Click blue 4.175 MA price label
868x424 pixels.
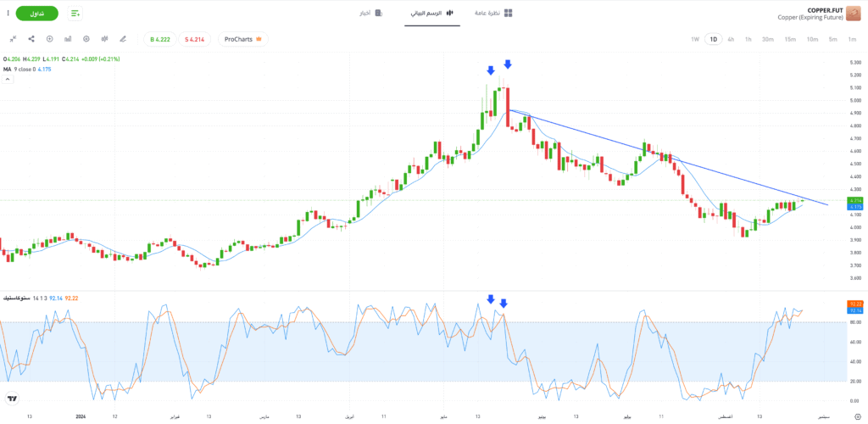[x=854, y=206]
